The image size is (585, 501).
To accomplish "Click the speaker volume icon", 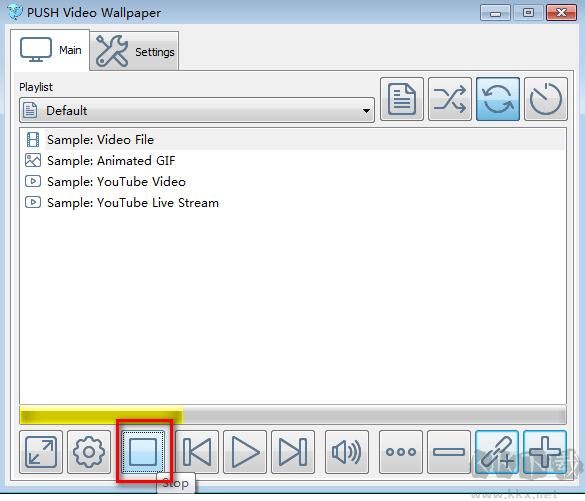I will (347, 452).
